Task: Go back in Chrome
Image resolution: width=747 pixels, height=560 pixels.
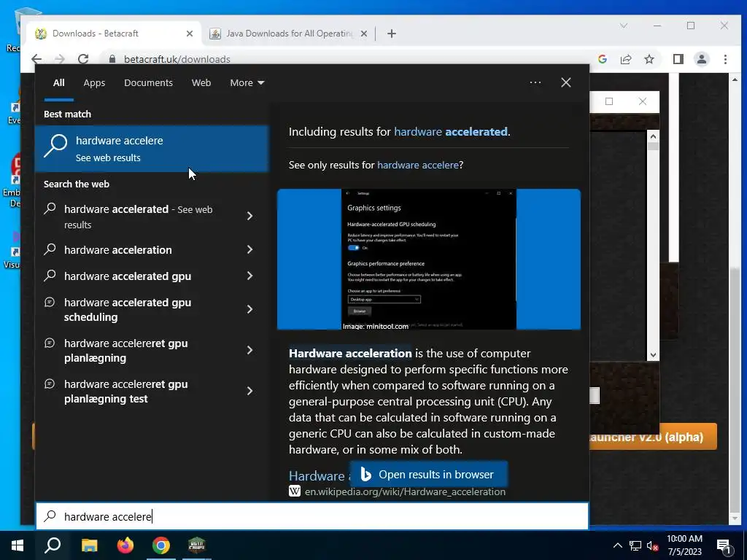Action: (x=36, y=59)
